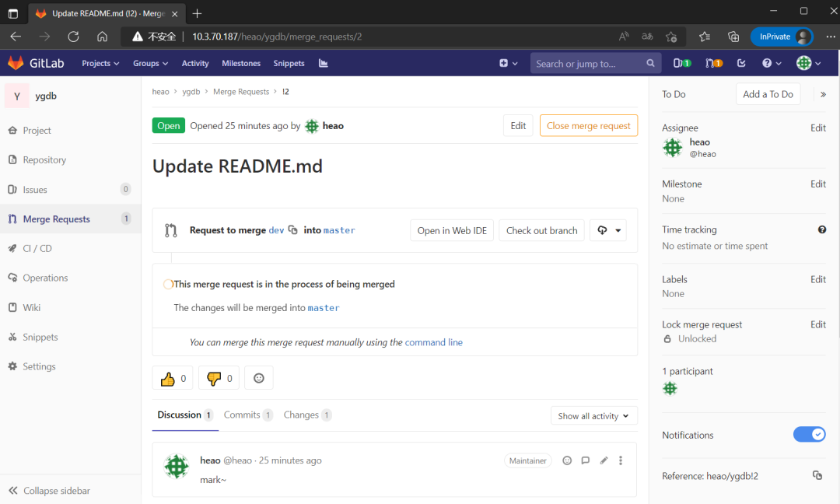Edit the mark~ comment with pencil icon
This screenshot has width=840, height=504.
(x=604, y=460)
